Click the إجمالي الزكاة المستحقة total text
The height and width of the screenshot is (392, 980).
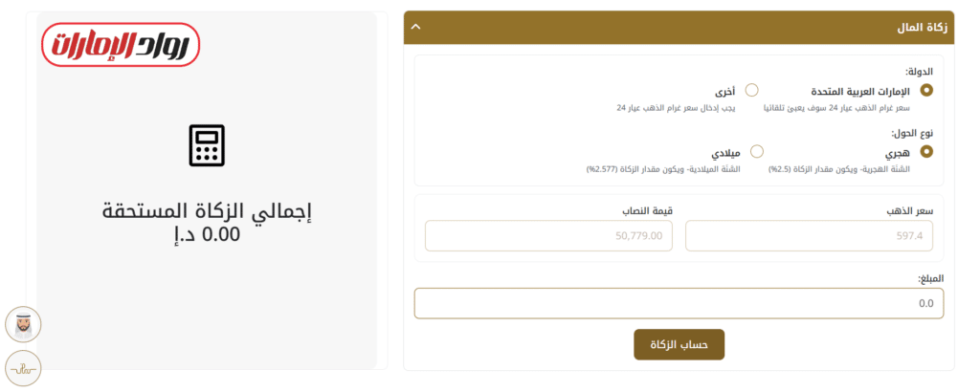(x=208, y=210)
